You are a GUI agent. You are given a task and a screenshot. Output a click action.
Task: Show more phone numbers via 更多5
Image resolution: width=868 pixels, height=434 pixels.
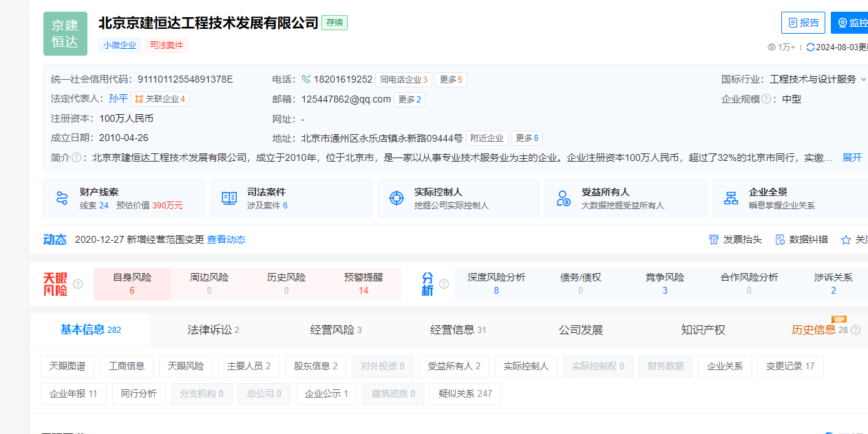[452, 79]
